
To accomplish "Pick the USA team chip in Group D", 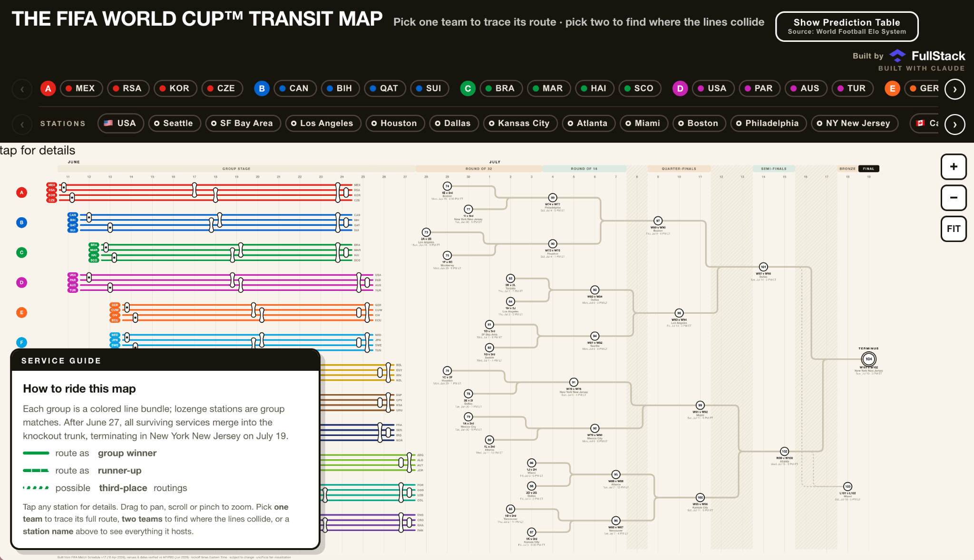I will click(x=713, y=88).
